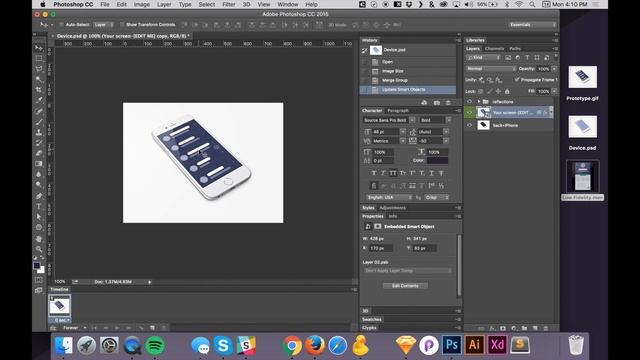
Task: Switch to the Adjustments tab
Action: pyautogui.click(x=392, y=208)
